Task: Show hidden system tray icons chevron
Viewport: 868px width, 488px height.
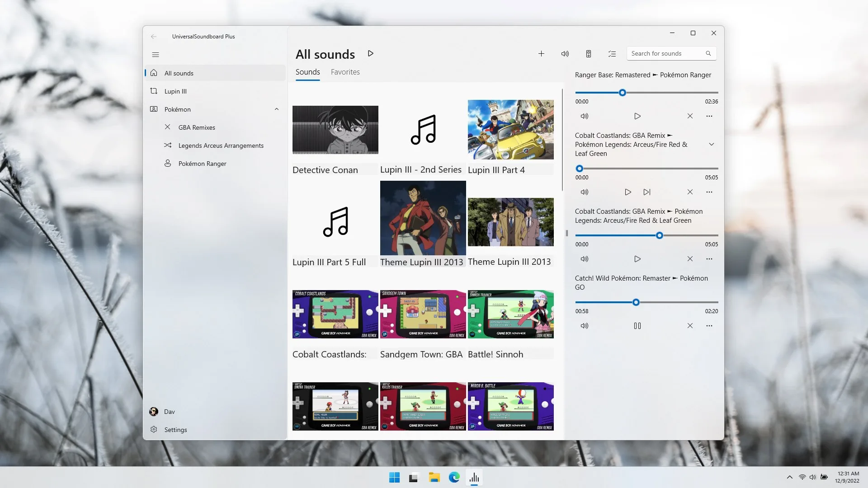Action: pos(789,477)
